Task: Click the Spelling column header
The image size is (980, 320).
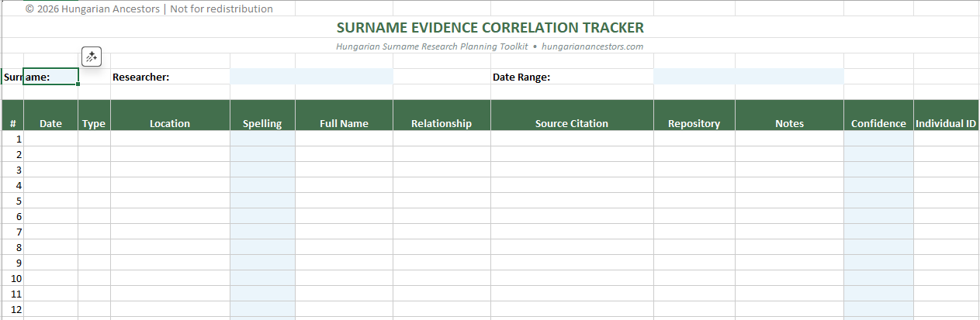Action: point(262,123)
